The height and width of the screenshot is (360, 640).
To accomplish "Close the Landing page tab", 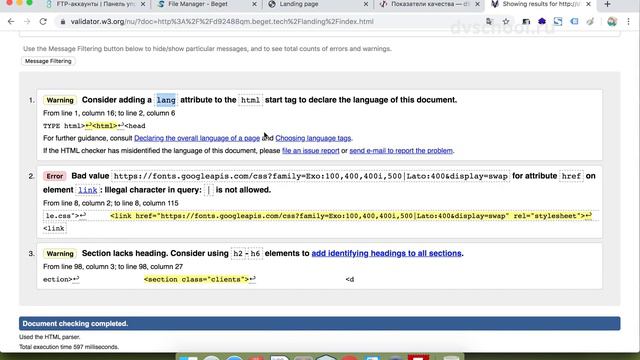I will [366, 4].
